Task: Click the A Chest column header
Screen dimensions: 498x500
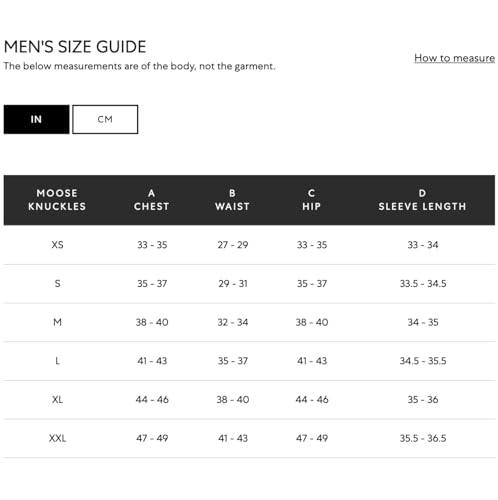Action: pos(151,200)
